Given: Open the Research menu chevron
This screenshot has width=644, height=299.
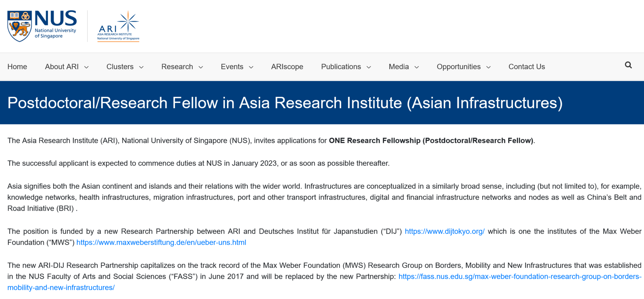Looking at the screenshot, I should tap(201, 67).
